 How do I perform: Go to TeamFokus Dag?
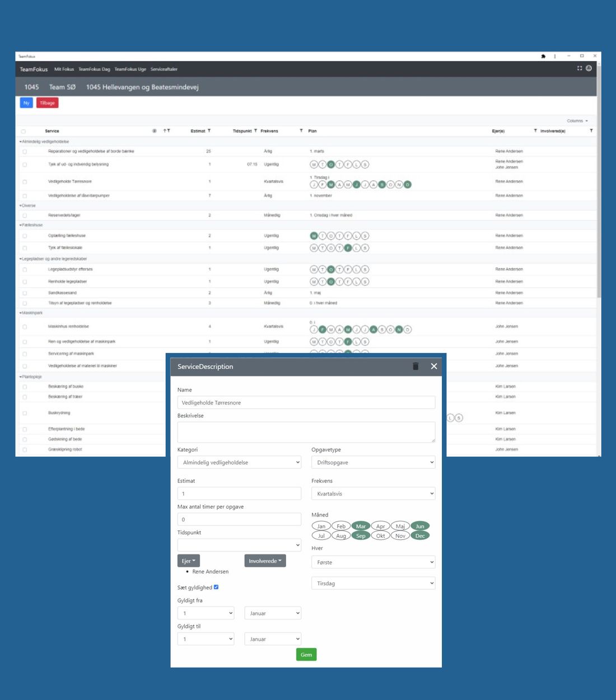[x=94, y=69]
